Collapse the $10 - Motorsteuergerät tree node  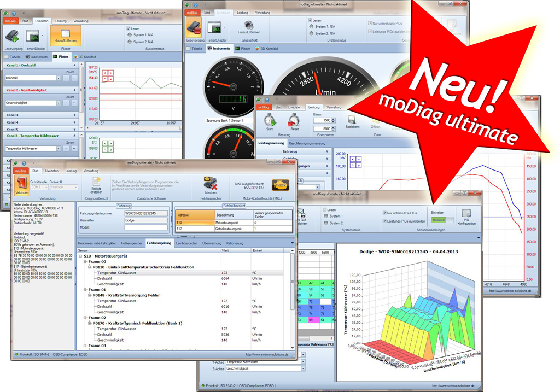coord(81,256)
